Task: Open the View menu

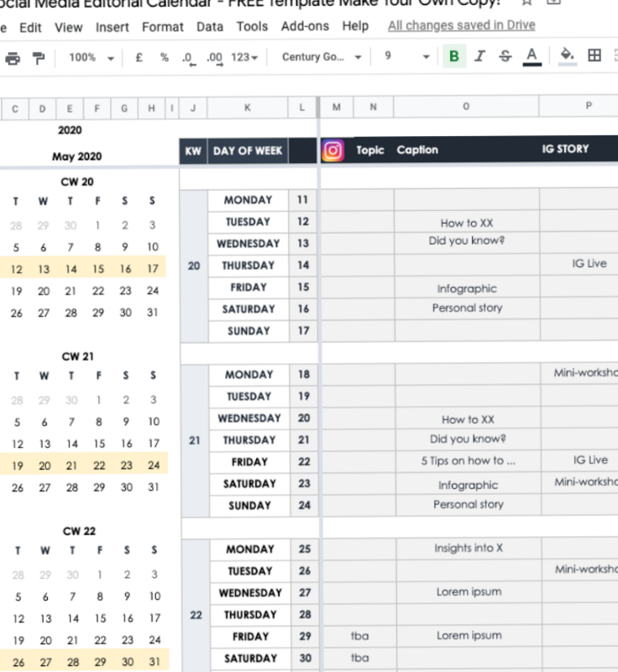Action: click(69, 28)
